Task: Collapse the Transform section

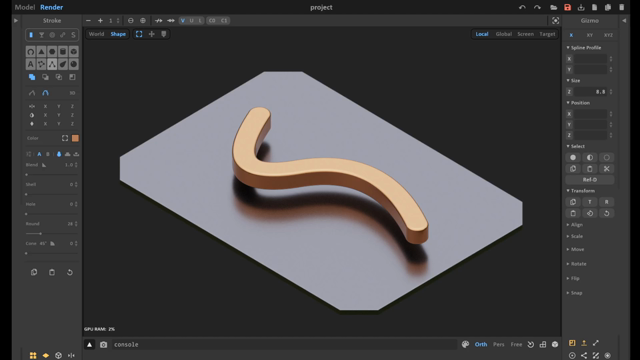Action: pos(580,191)
